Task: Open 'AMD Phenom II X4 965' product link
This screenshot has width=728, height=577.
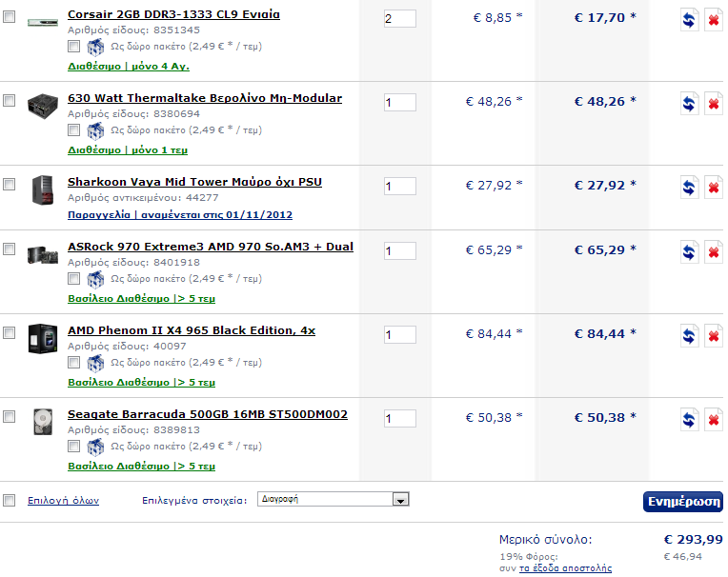Action: pos(192,330)
